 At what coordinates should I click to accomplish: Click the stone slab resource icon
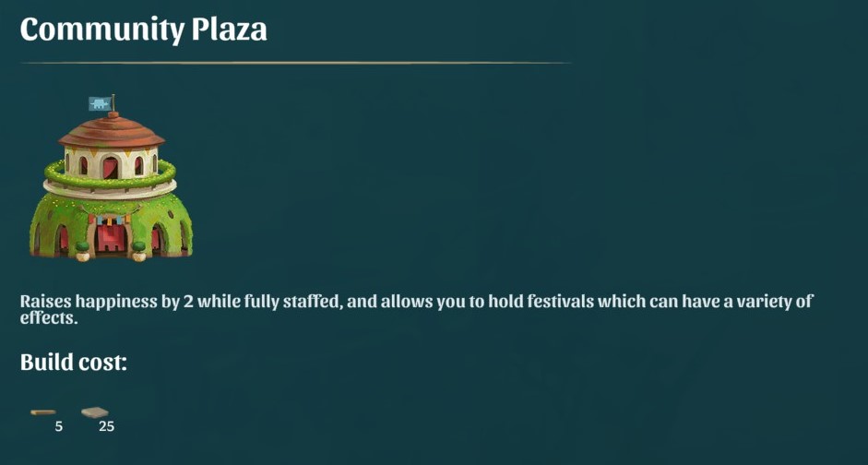(x=94, y=412)
